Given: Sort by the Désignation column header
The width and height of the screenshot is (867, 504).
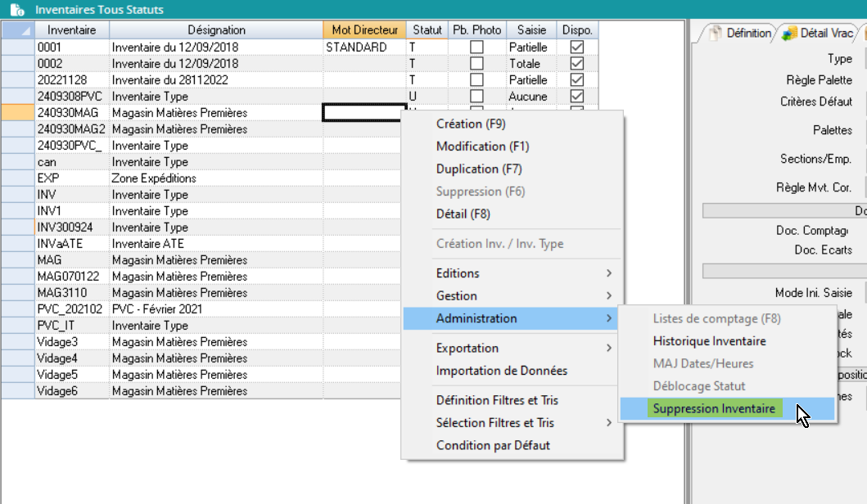Looking at the screenshot, I should pyautogui.click(x=216, y=30).
